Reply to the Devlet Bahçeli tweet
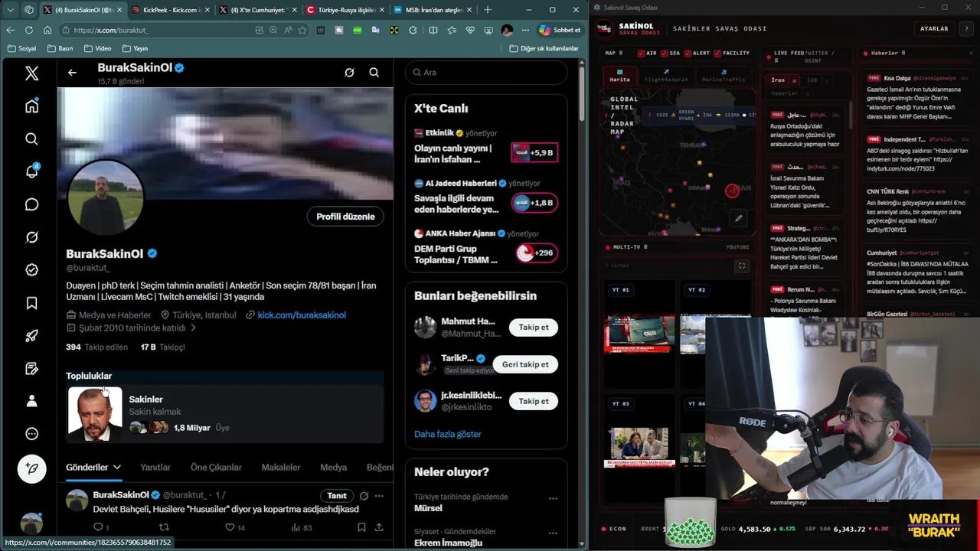 pyautogui.click(x=98, y=527)
